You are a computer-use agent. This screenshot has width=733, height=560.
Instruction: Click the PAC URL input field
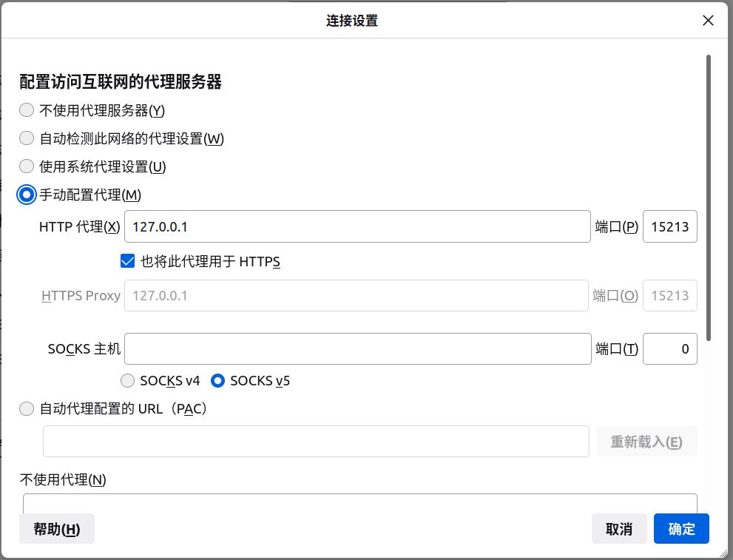point(316,441)
